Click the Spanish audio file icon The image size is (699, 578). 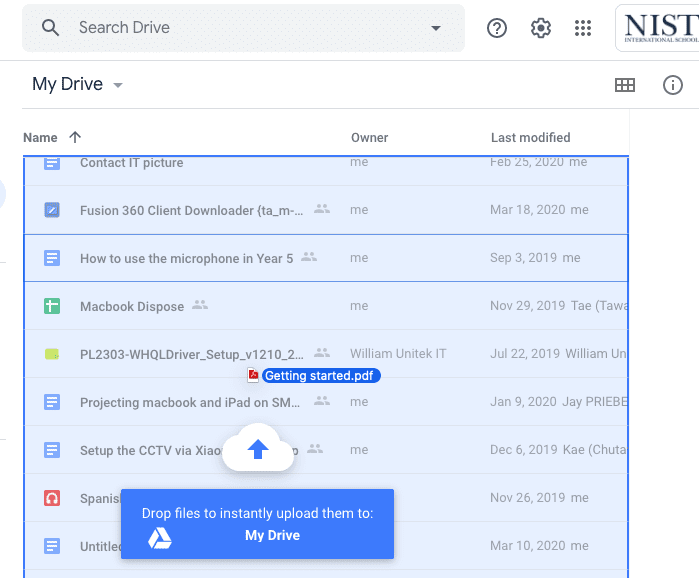pos(52,498)
